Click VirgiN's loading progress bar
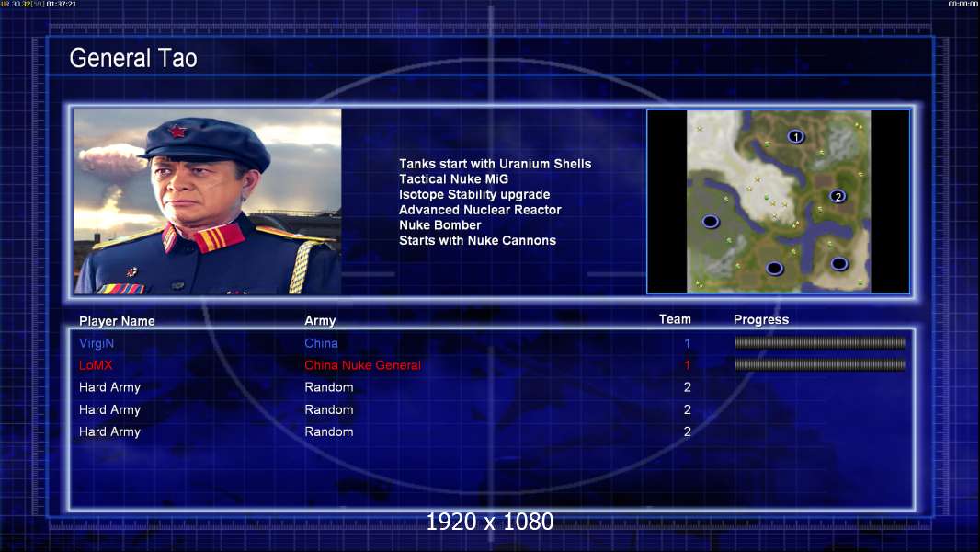The width and height of the screenshot is (980, 552). [820, 342]
